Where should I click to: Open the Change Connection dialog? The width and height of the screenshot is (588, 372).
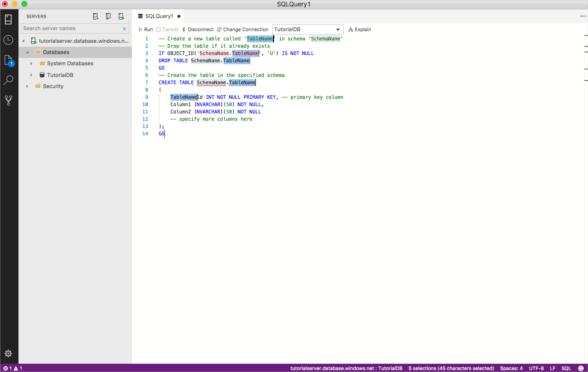click(x=243, y=29)
